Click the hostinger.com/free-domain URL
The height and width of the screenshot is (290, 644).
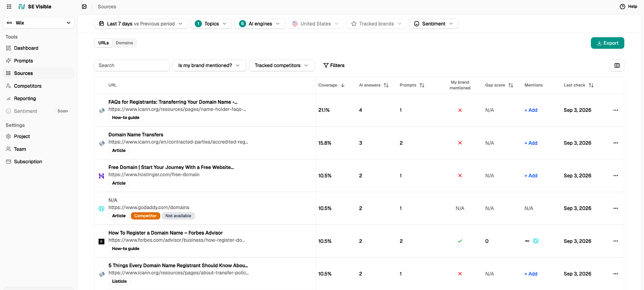tap(154, 175)
